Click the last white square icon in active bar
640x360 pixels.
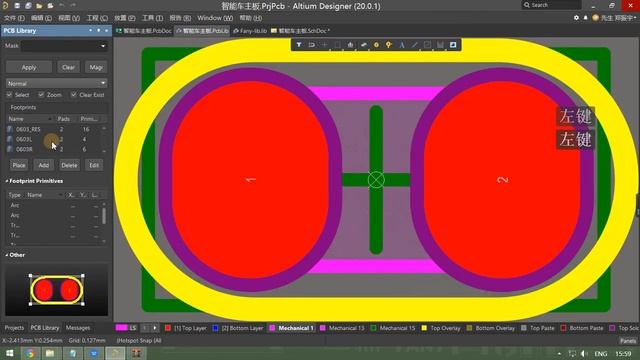pyautogui.click(x=453, y=45)
